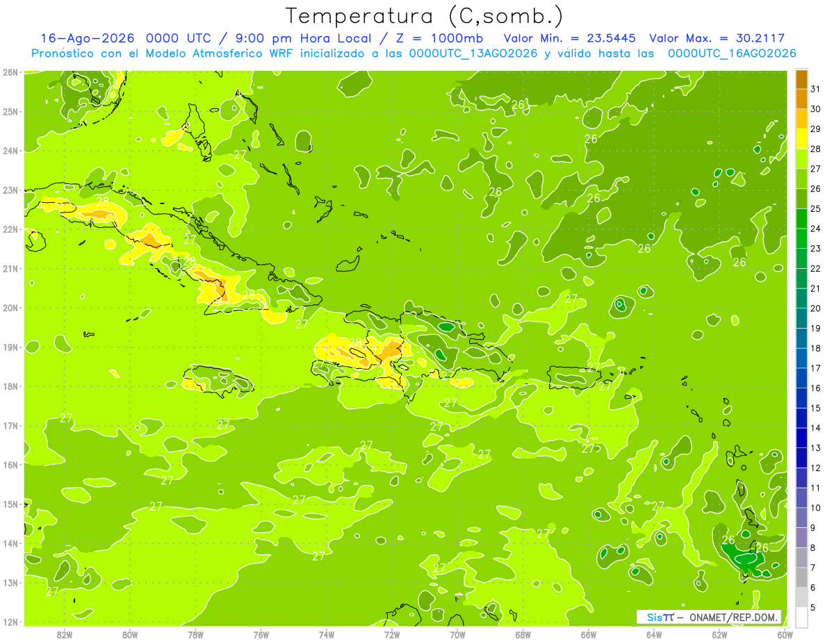Click longitude label '76W'
This screenshot has height=644, width=834.
coord(261,634)
